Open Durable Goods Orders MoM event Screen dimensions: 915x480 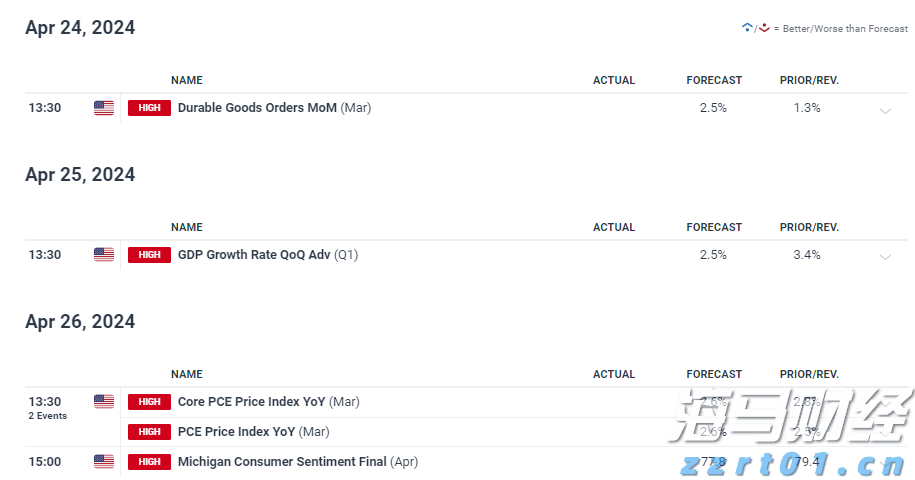click(x=257, y=108)
